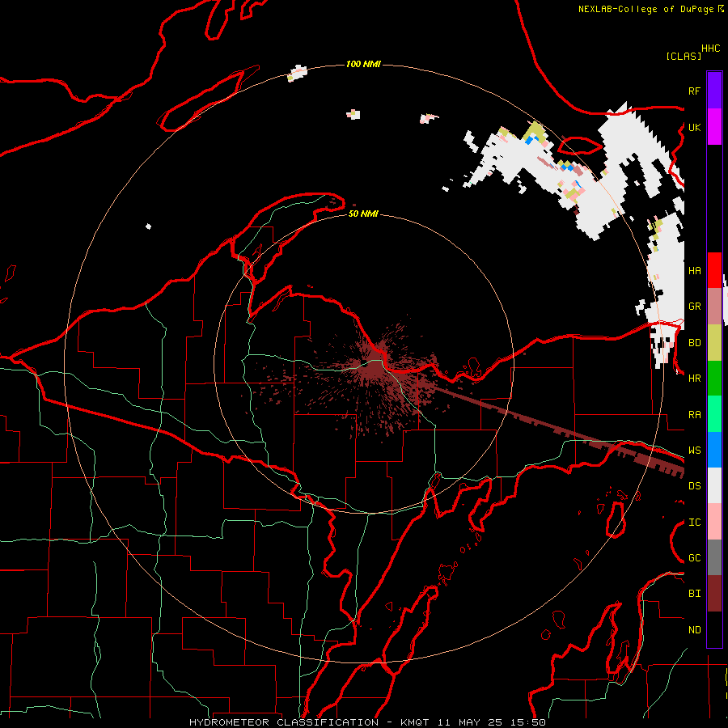Click the HHC product label

pos(711,49)
